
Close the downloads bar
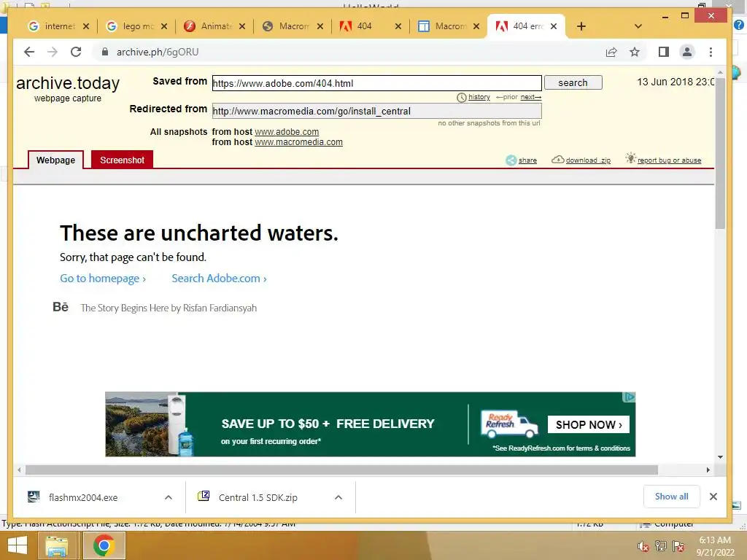coord(713,497)
